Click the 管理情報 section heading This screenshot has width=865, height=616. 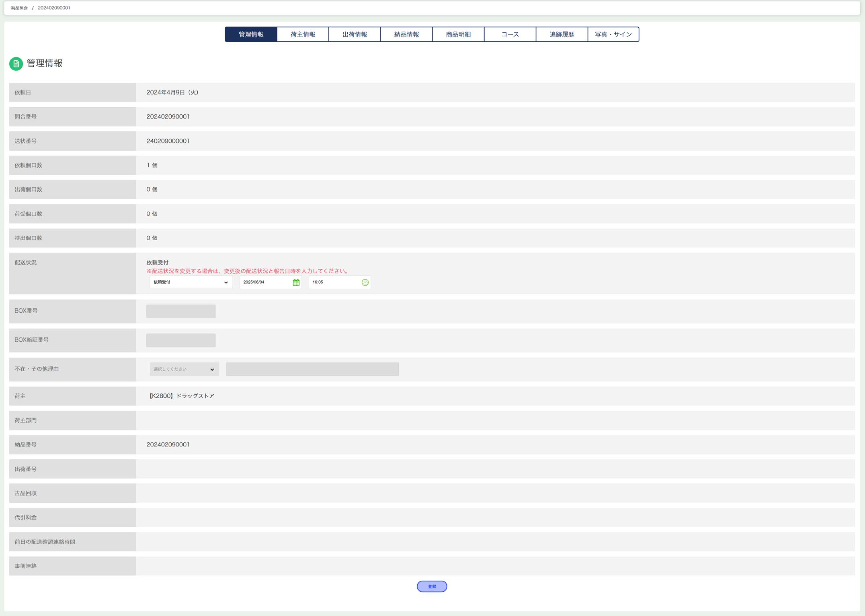pos(45,63)
